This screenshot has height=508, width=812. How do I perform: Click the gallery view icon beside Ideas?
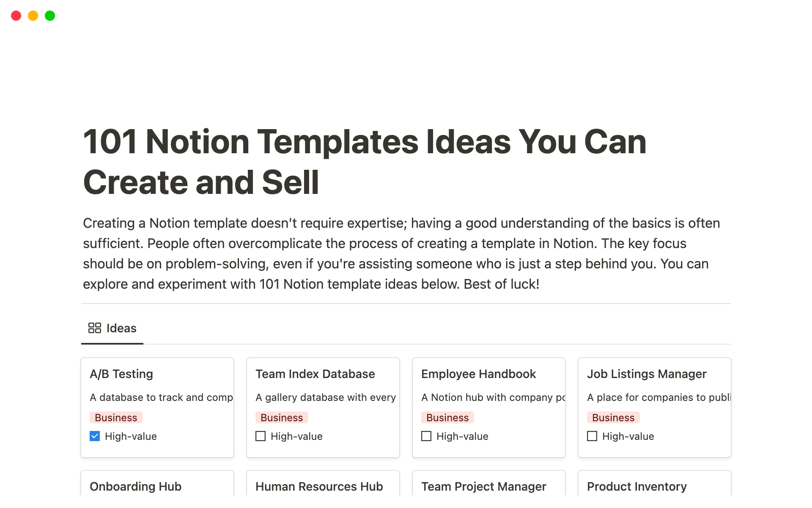94,328
